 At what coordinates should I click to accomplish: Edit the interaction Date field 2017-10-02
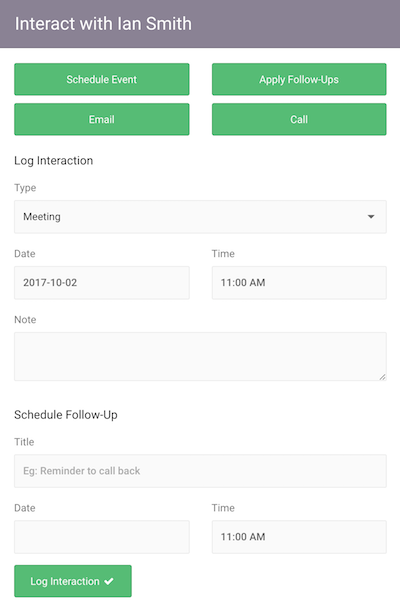pos(102,283)
